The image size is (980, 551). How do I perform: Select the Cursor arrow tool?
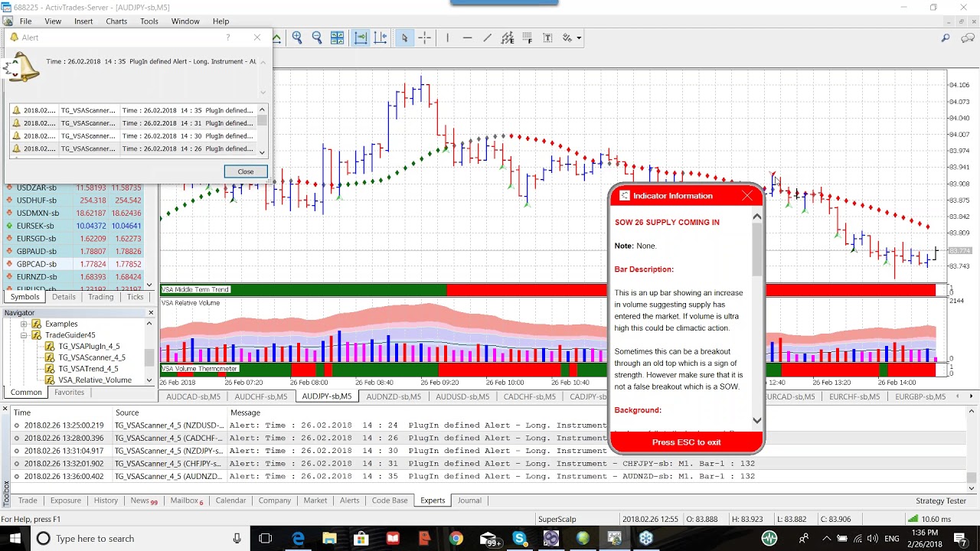(405, 37)
